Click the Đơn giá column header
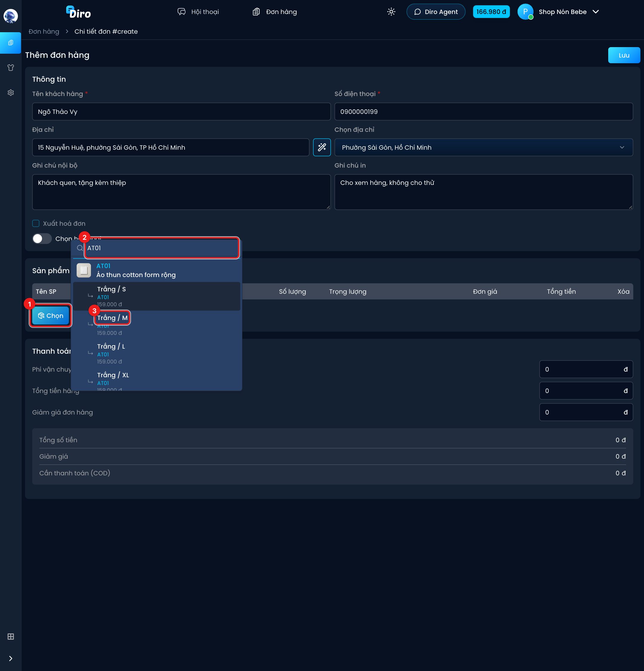Screen dimensions: 644x671 (x=484, y=292)
